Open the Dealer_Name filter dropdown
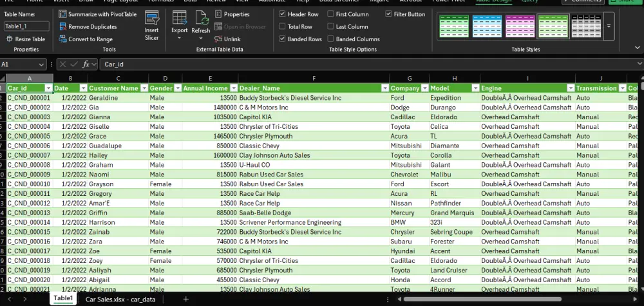This screenshot has width=644, height=306. (x=385, y=88)
